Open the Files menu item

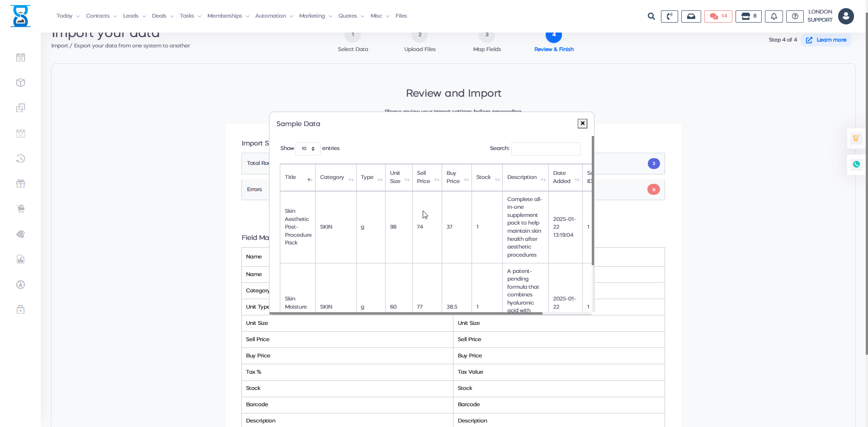pos(401,16)
